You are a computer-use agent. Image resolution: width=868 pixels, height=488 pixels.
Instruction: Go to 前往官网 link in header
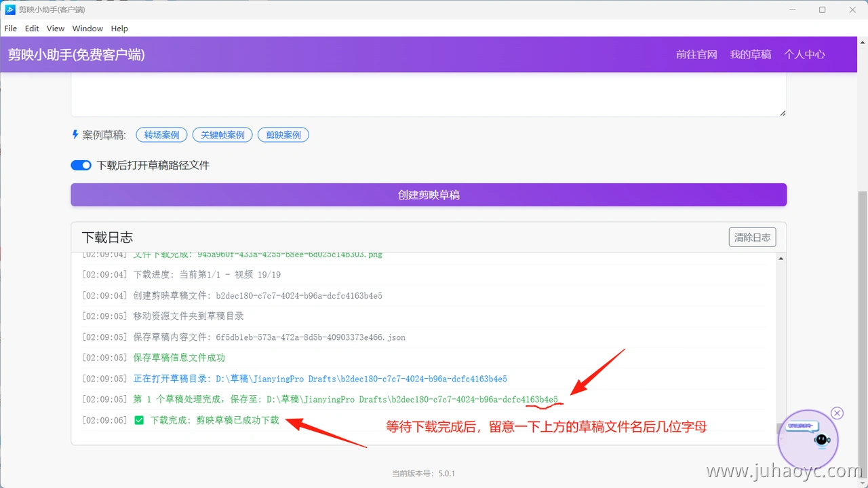click(696, 54)
